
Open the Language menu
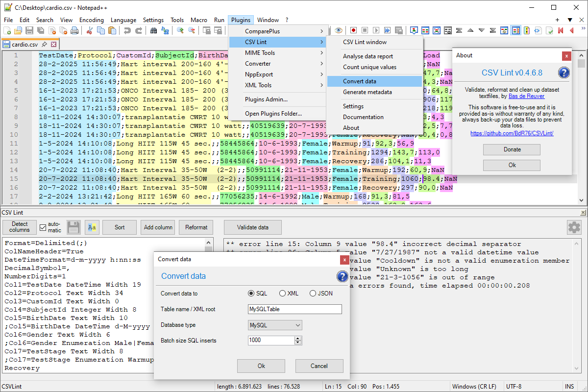pos(123,20)
